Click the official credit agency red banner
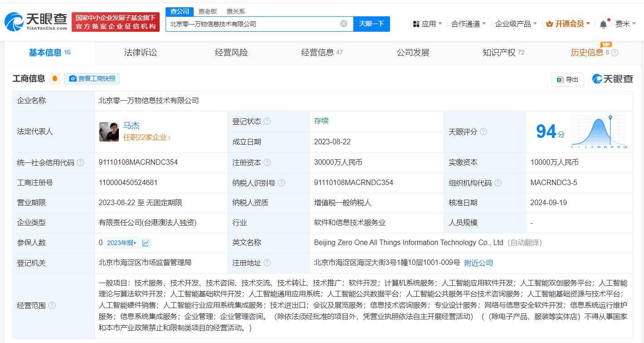 click(116, 22)
